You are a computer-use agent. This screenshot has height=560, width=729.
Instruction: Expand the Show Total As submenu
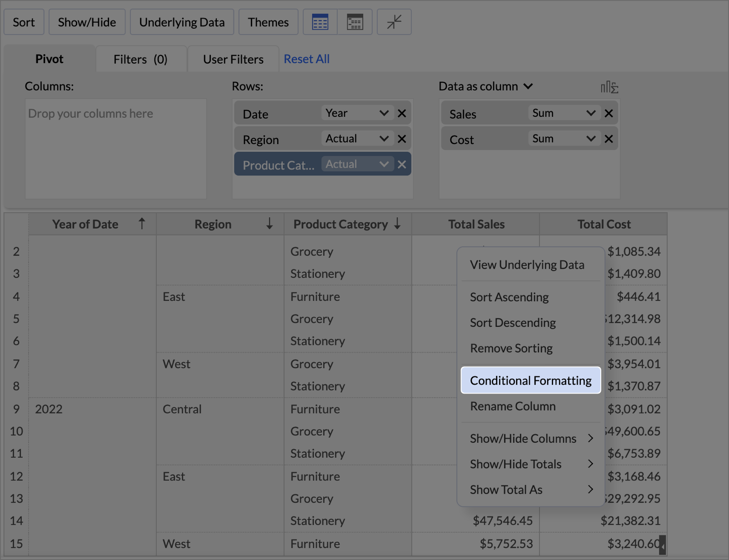click(x=531, y=490)
